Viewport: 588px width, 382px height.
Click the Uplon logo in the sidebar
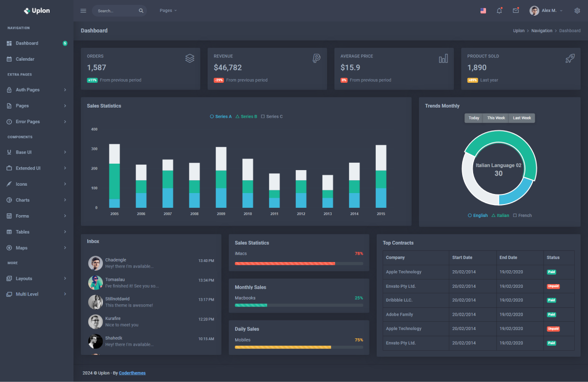coord(37,11)
